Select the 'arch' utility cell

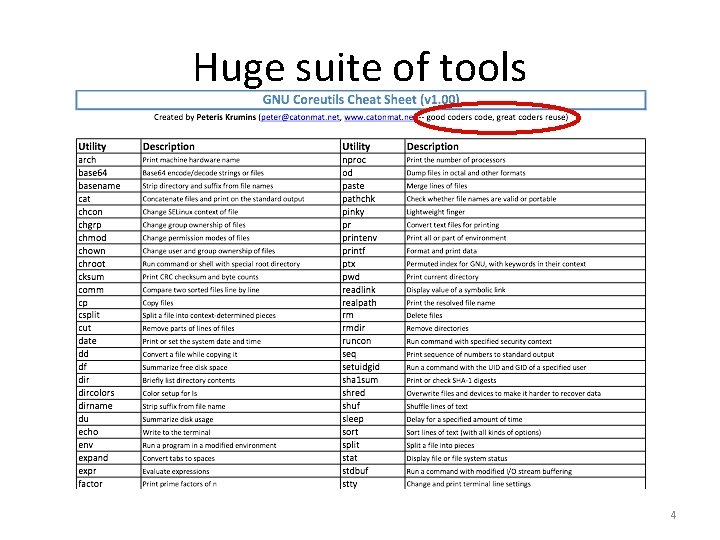[108, 160]
